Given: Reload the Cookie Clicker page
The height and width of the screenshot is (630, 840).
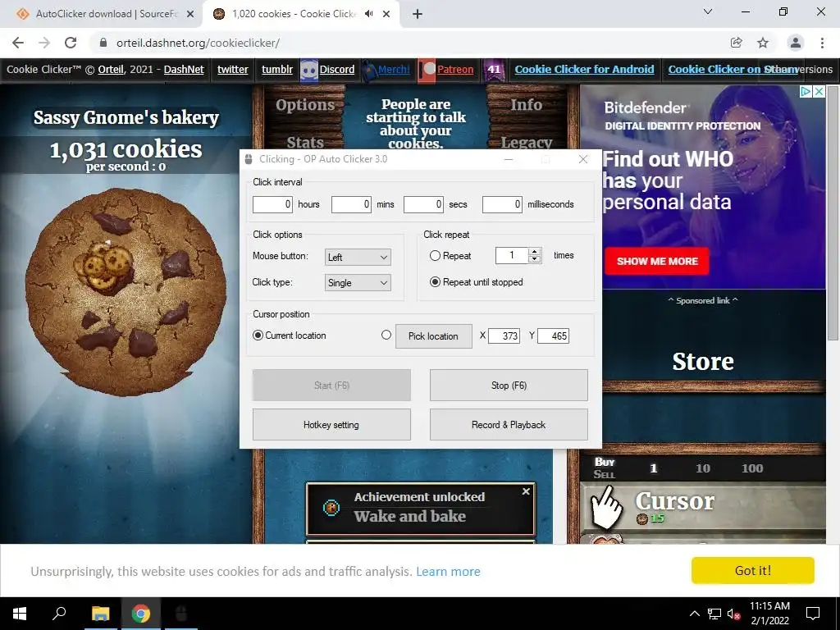Looking at the screenshot, I should (x=71, y=43).
